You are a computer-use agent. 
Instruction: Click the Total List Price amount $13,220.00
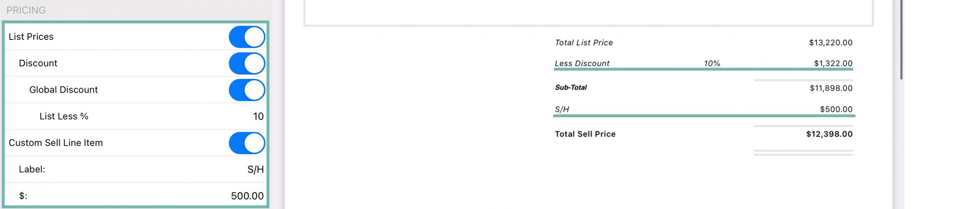tap(831, 42)
